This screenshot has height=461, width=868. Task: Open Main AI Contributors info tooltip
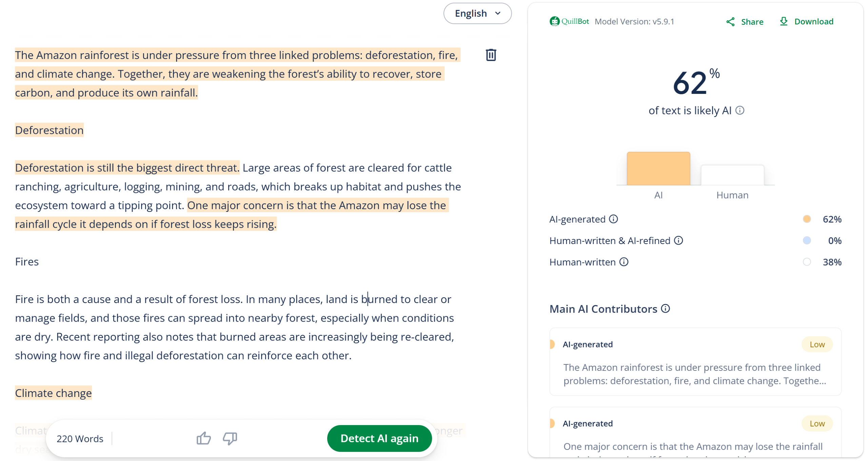click(x=666, y=308)
